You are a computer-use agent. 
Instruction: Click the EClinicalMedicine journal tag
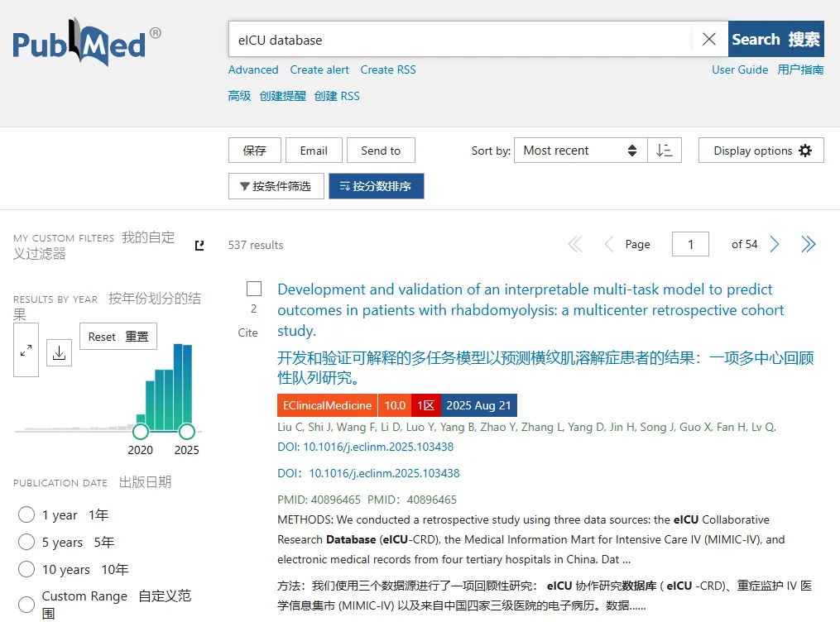pyautogui.click(x=328, y=405)
